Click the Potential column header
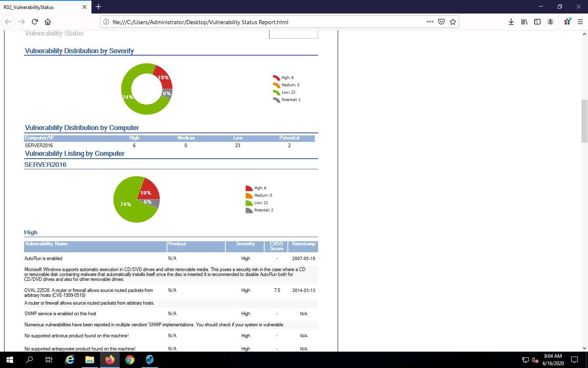The width and height of the screenshot is (588, 368). click(289, 138)
